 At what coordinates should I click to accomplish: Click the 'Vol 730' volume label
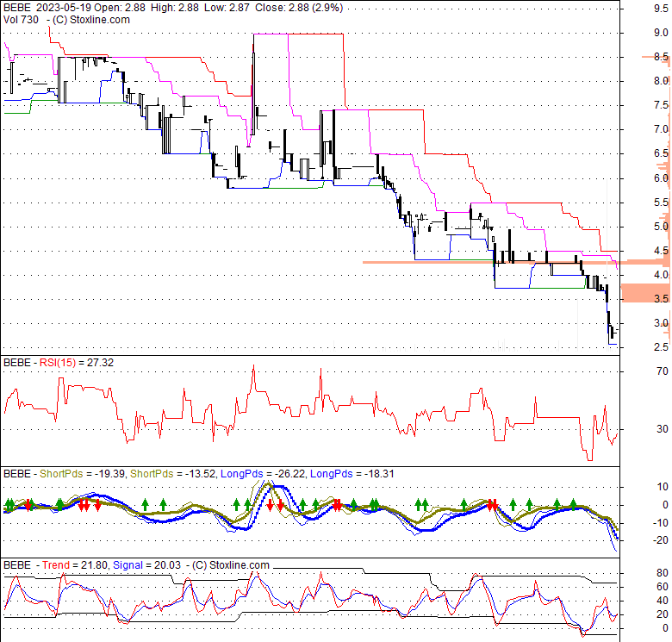point(21,20)
